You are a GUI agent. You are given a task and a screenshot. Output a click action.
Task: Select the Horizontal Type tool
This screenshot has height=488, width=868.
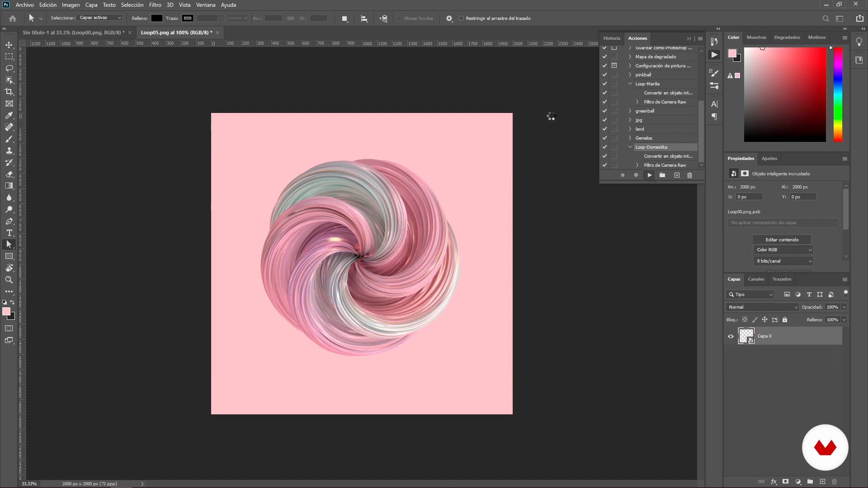pyautogui.click(x=9, y=233)
